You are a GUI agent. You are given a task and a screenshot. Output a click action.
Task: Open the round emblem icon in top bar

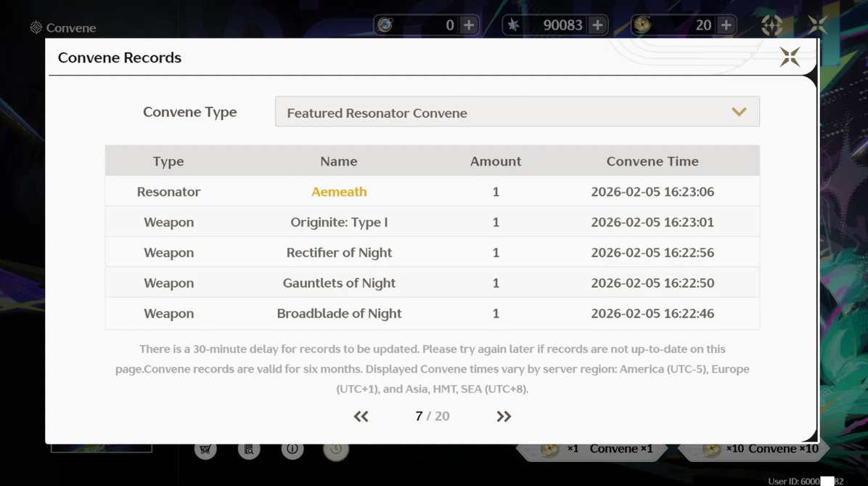771,25
